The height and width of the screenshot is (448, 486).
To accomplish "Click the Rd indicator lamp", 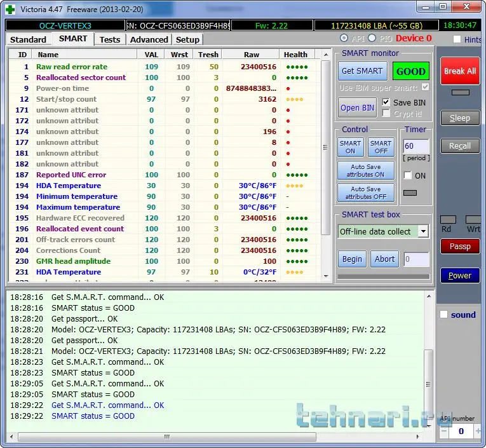I will click(x=448, y=219).
